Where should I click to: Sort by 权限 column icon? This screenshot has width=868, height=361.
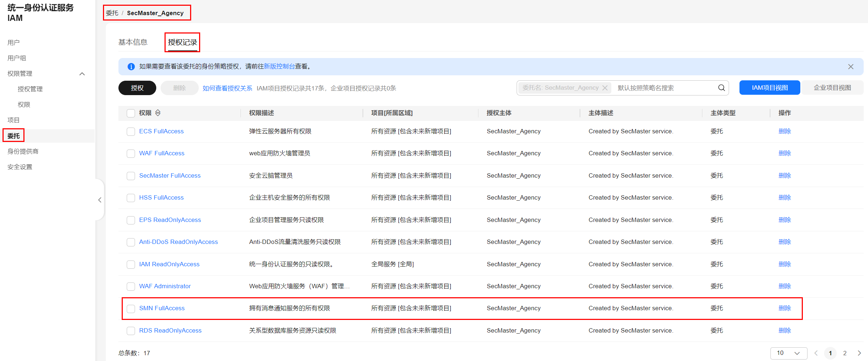(x=158, y=113)
